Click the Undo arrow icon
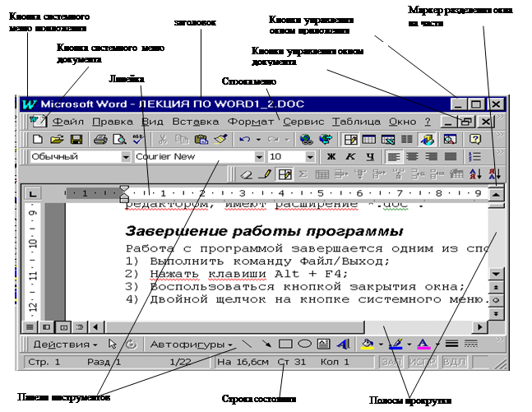 tap(244, 140)
